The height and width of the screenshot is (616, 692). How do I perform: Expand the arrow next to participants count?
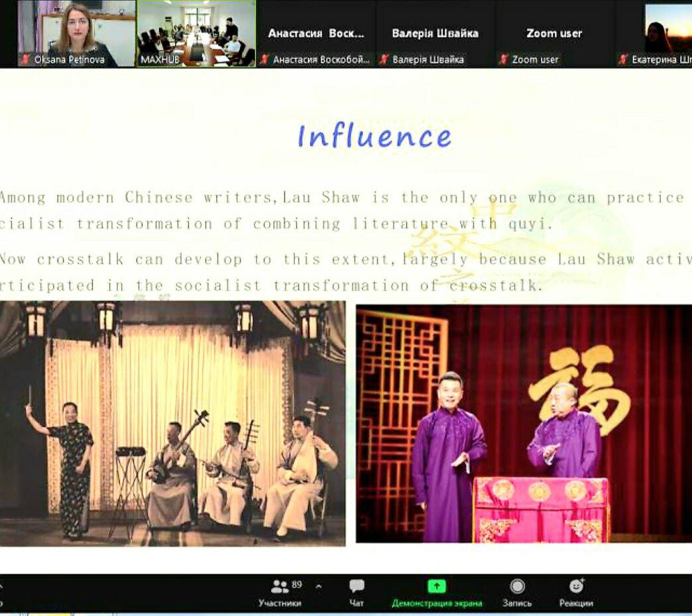[x=319, y=586]
